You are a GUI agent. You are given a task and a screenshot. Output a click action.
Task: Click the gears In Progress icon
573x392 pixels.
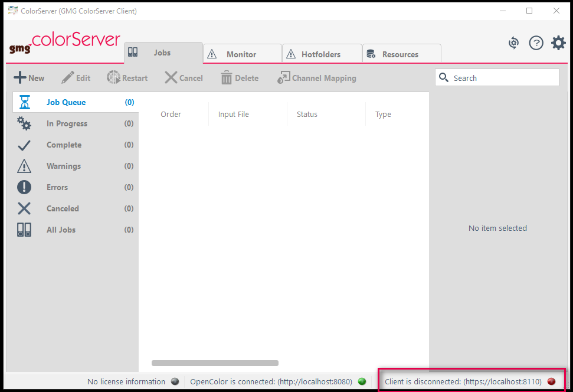(24, 123)
